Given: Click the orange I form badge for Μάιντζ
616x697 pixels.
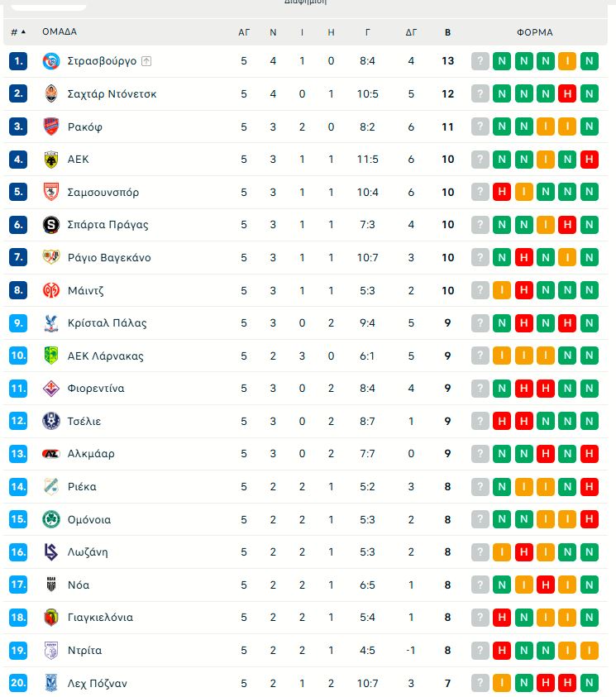Looking at the screenshot, I should pos(502,290).
